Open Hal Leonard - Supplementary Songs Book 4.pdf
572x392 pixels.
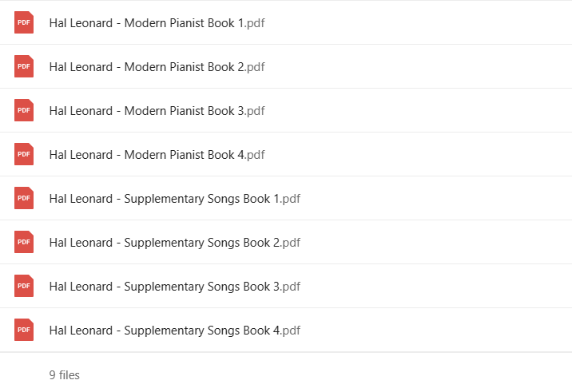175,331
